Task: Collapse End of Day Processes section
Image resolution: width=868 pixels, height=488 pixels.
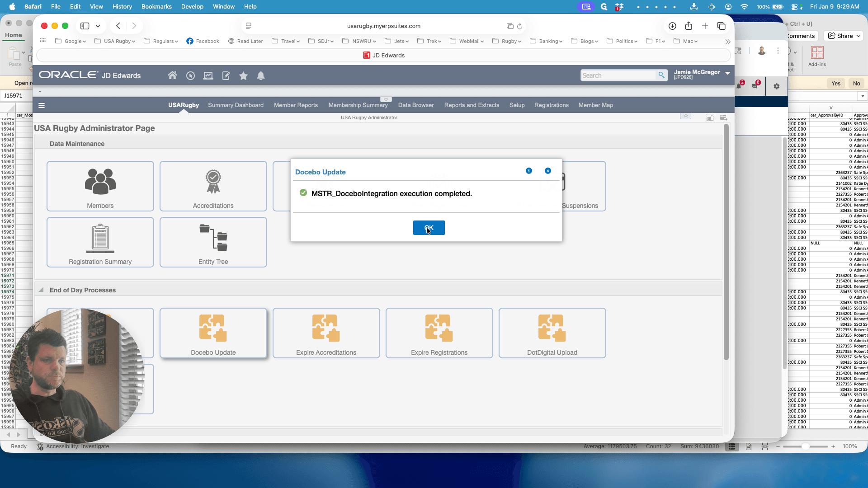Action: pyautogui.click(x=41, y=290)
